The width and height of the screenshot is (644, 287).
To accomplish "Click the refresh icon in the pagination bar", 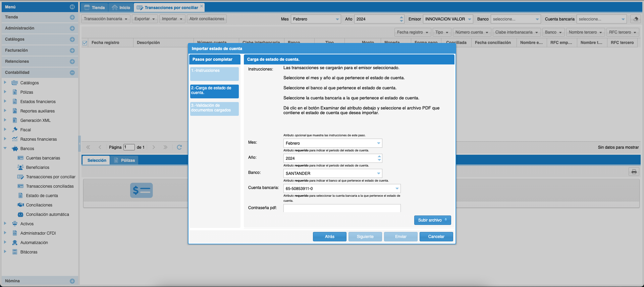I will (179, 147).
